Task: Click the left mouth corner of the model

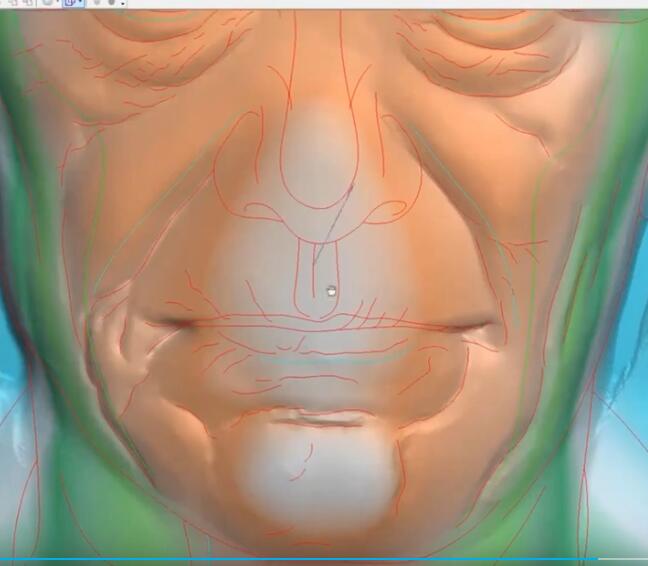Action: tap(165, 323)
